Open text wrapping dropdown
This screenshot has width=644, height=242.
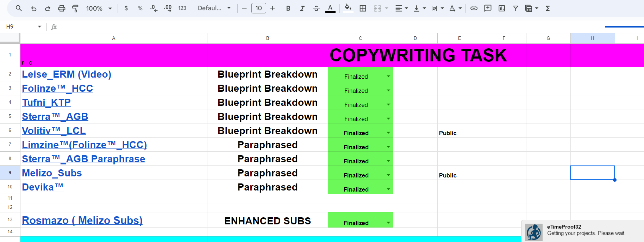click(438, 8)
